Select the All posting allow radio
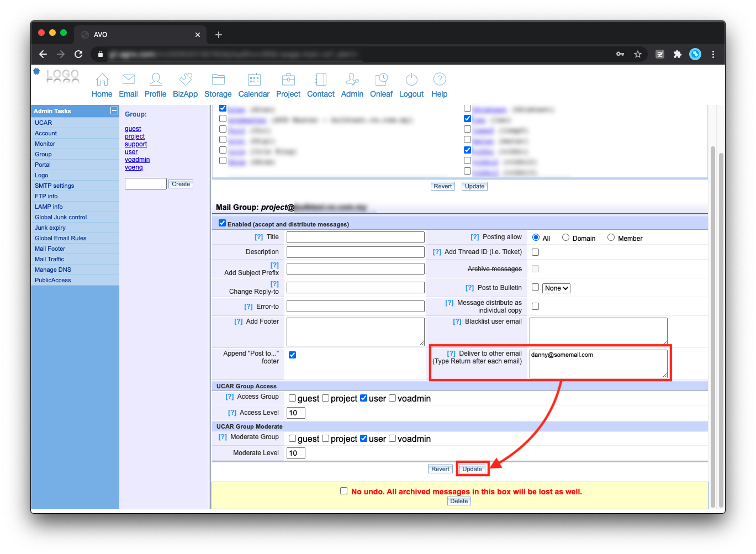 pos(536,238)
